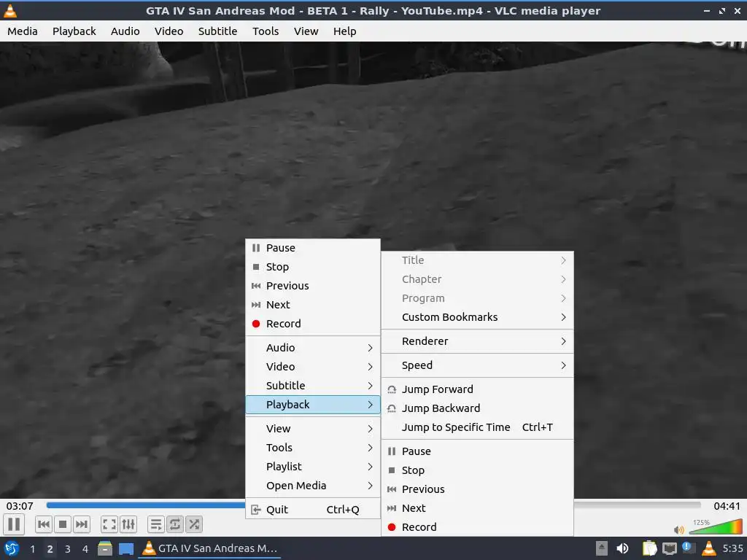Toggle fullscreen video button

click(109, 524)
